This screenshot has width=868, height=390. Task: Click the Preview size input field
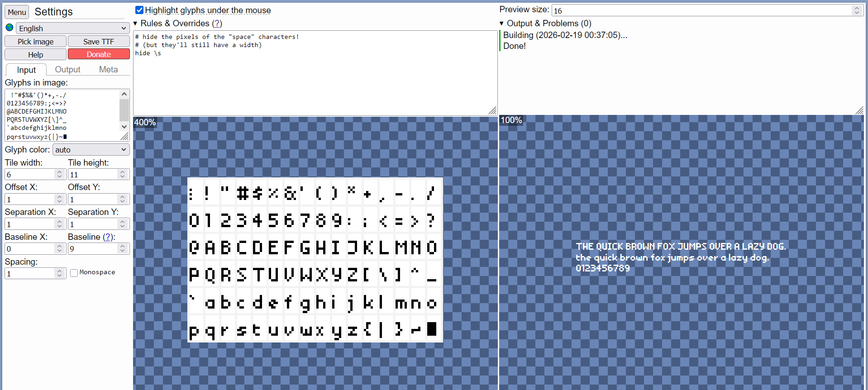pyautogui.click(x=701, y=10)
